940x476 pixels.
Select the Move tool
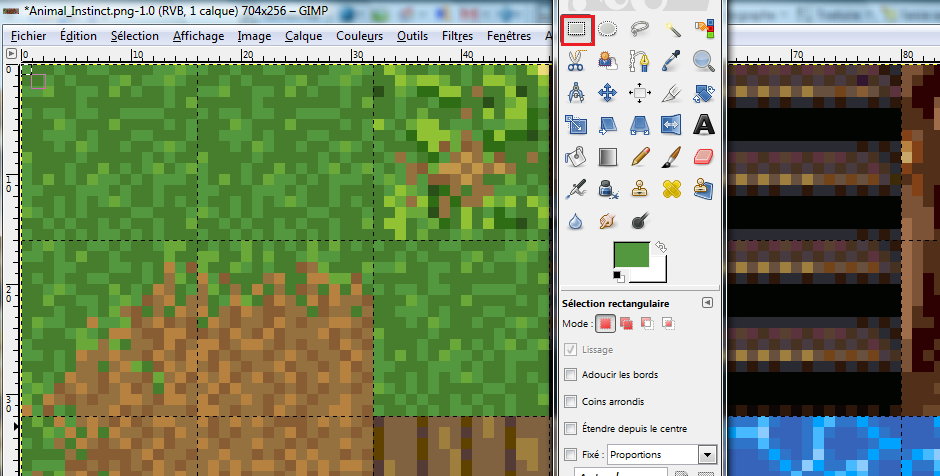point(607,93)
